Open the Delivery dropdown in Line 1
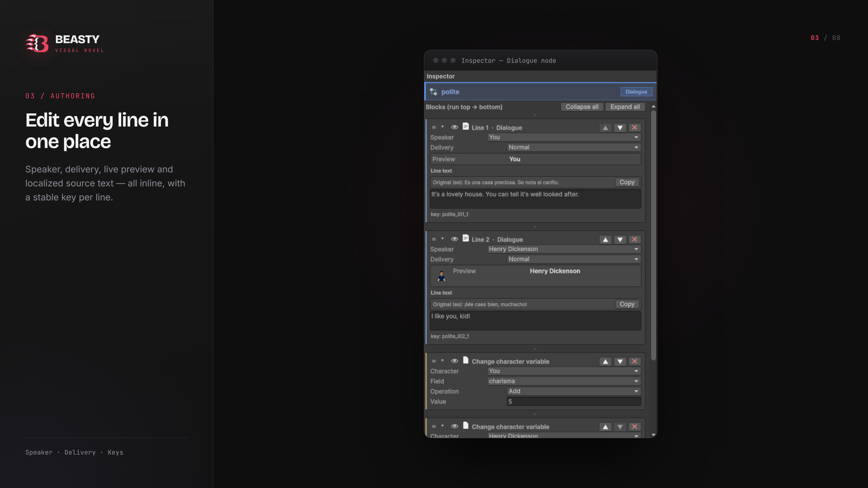This screenshot has width=868, height=488. coord(574,147)
